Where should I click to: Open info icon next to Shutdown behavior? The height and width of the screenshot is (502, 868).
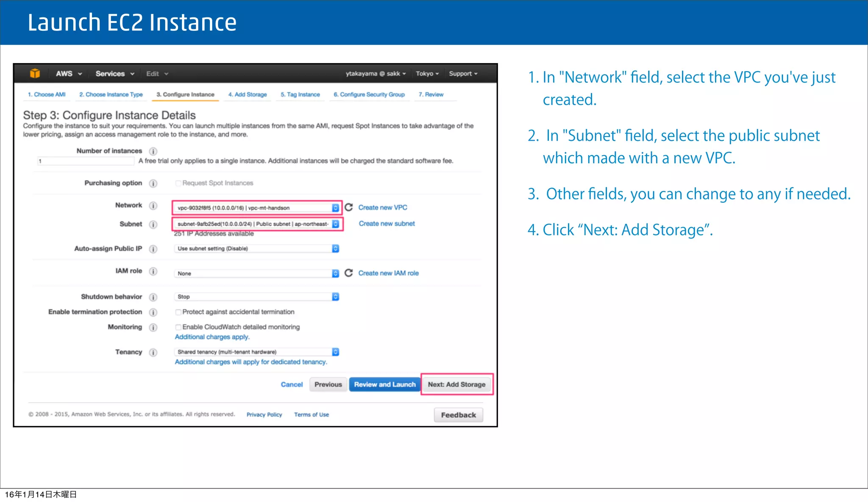click(153, 297)
